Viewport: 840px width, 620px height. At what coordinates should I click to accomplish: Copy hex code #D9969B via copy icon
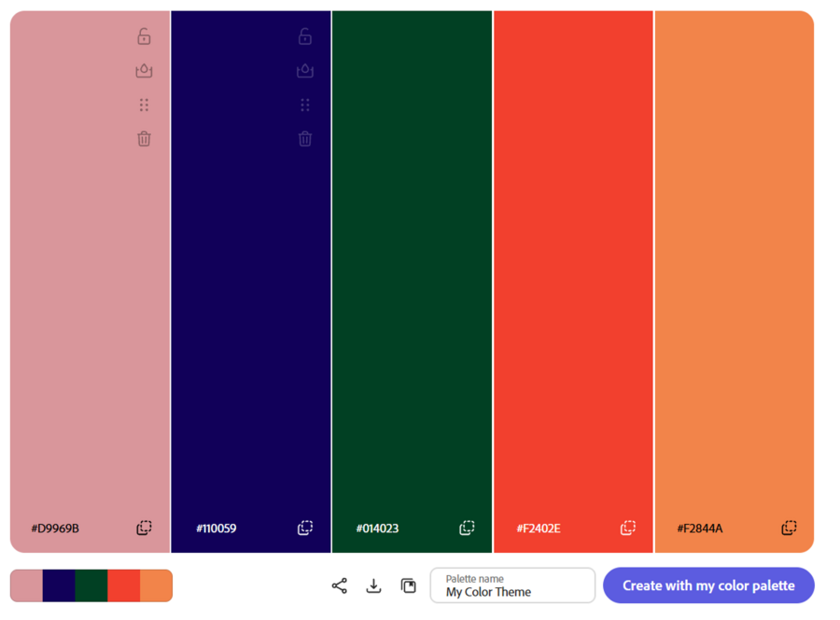click(x=144, y=528)
